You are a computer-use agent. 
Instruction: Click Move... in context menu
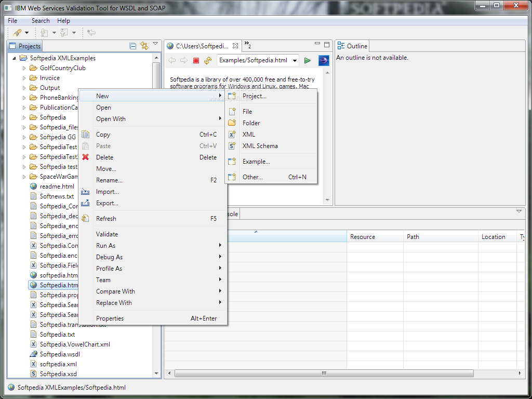[153, 169]
